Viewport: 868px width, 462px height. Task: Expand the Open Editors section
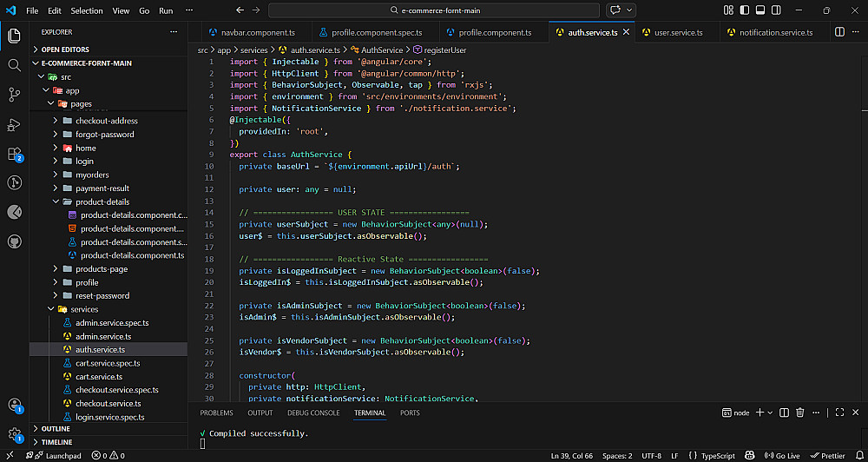click(x=65, y=49)
